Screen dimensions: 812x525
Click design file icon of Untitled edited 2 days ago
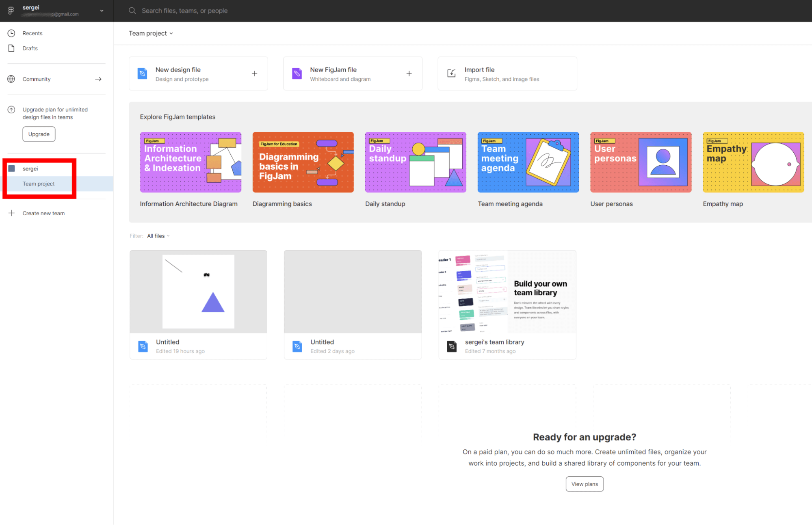tap(297, 346)
